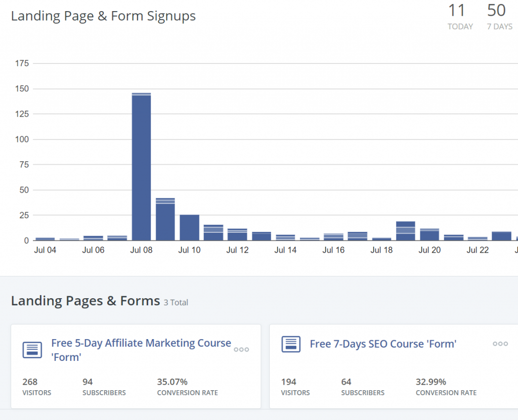Click the 94 subscribers stat
The image size is (518, 420).
(x=88, y=382)
